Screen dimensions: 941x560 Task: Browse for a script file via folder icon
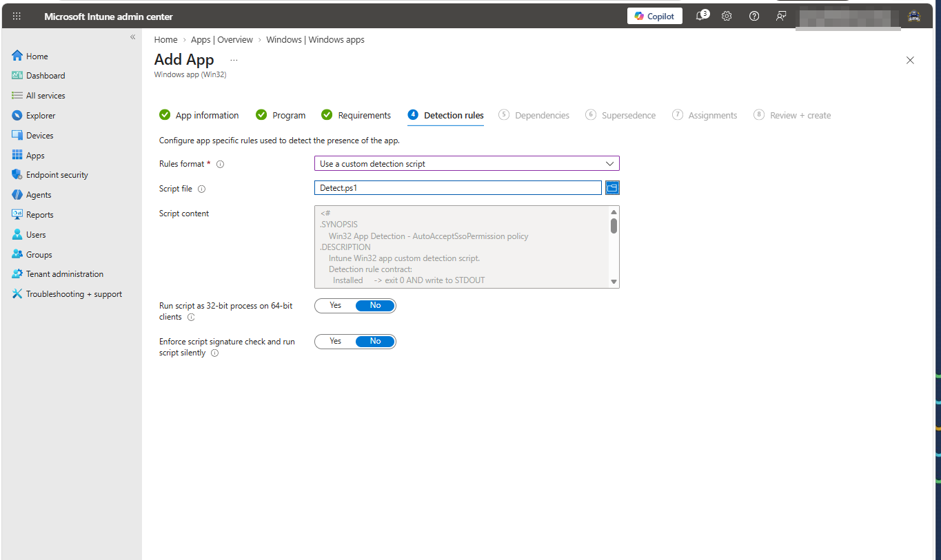(x=612, y=187)
